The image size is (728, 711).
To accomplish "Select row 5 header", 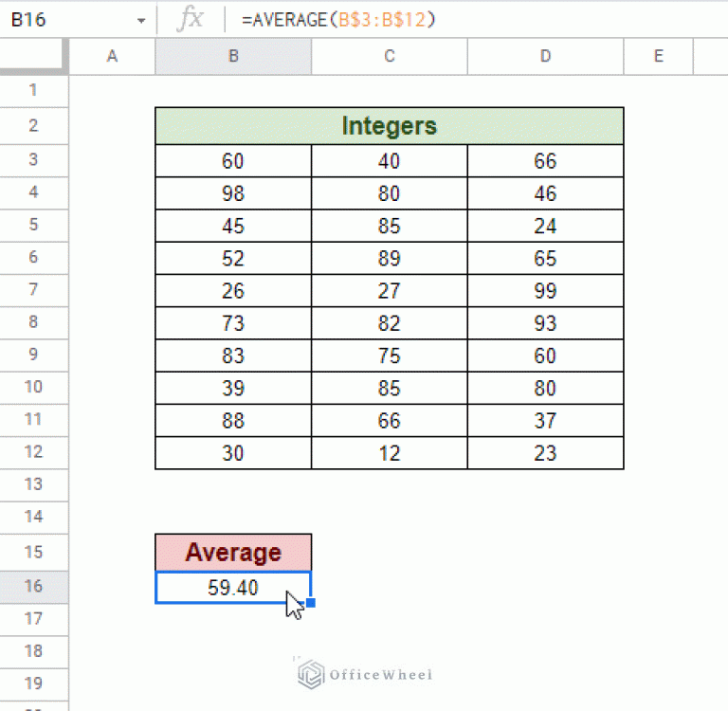I will coord(33,226).
